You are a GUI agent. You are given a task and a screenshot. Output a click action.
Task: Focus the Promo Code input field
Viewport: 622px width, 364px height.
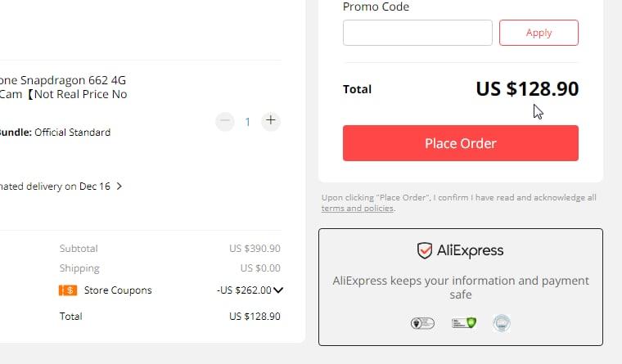[417, 33]
